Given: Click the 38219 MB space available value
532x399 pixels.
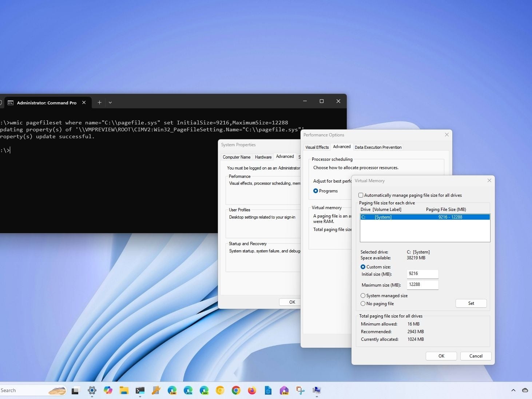Looking at the screenshot, I should coord(416,258).
